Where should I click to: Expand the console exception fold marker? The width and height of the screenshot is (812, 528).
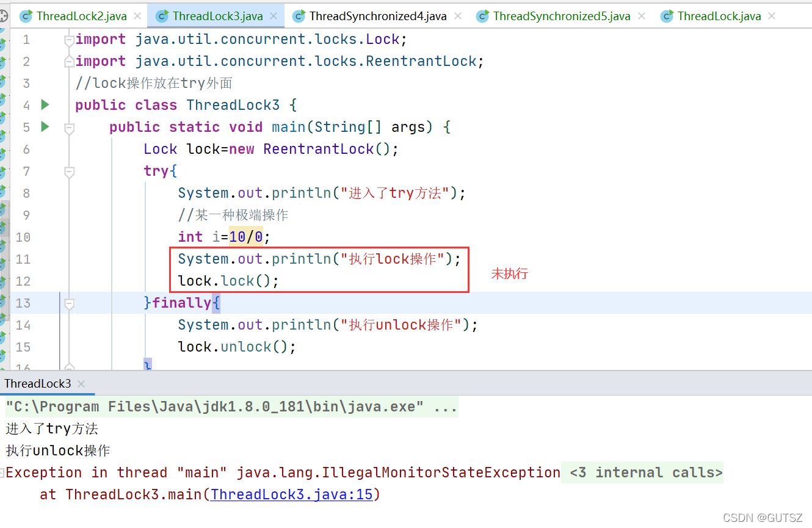(x=2, y=472)
